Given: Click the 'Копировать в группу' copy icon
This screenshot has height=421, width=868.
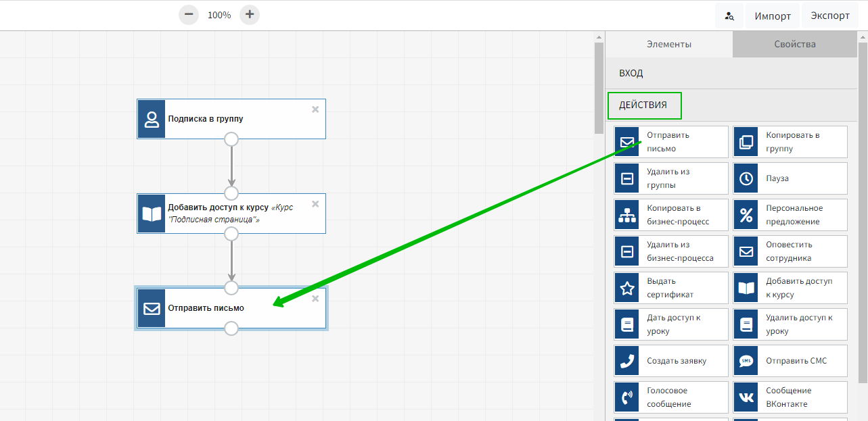Looking at the screenshot, I should pyautogui.click(x=746, y=142).
